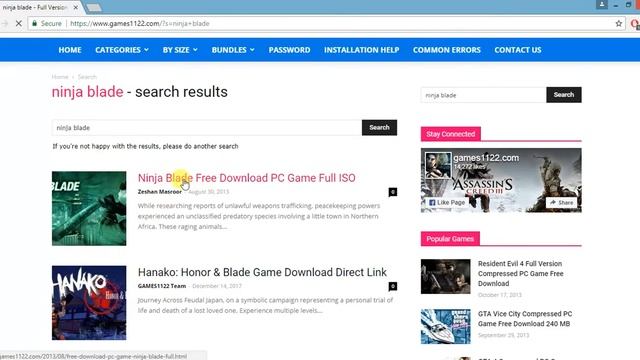This screenshot has height=360, width=640.
Task: Click the October 17, 2013 date text
Action: 500,295
